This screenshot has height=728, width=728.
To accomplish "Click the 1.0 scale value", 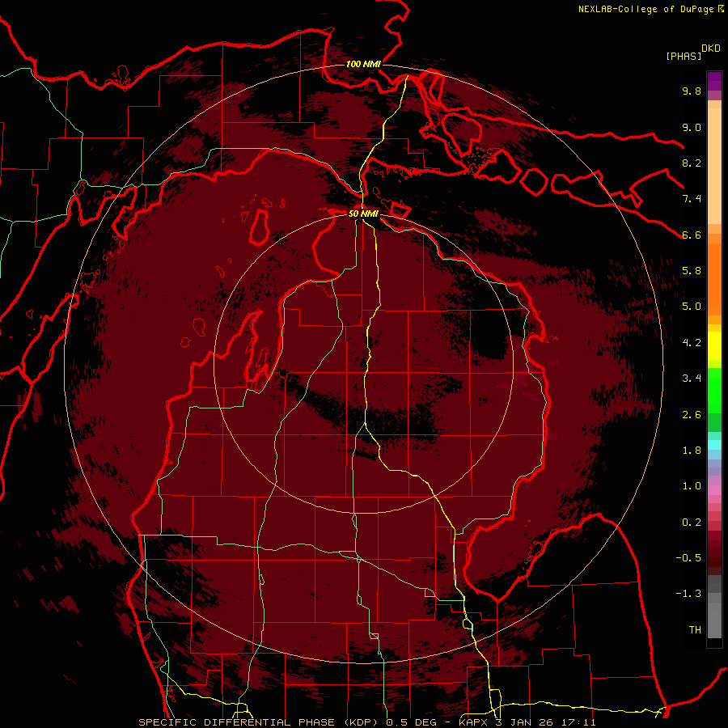I will [x=692, y=486].
